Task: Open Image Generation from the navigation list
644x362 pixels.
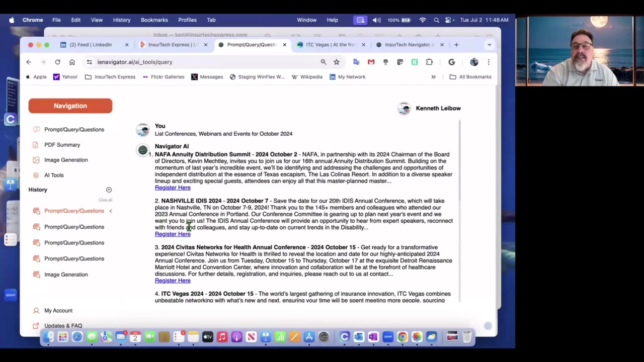Action: coord(66,160)
